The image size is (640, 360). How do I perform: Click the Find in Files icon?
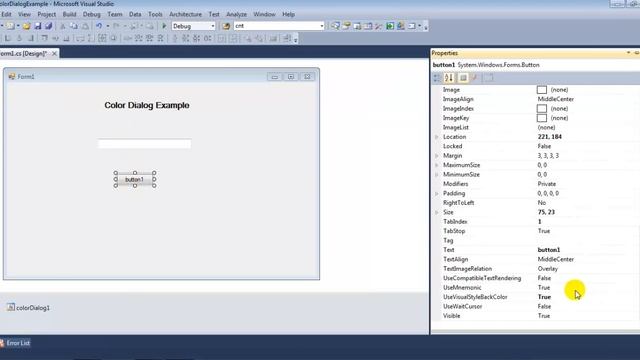coord(226,26)
